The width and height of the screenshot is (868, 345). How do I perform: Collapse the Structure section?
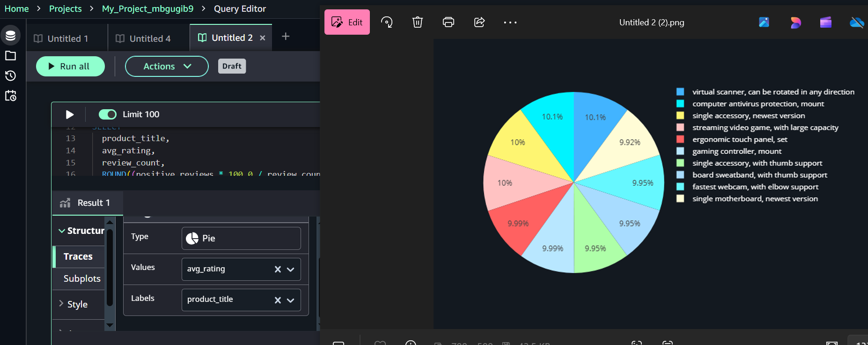[81, 231]
